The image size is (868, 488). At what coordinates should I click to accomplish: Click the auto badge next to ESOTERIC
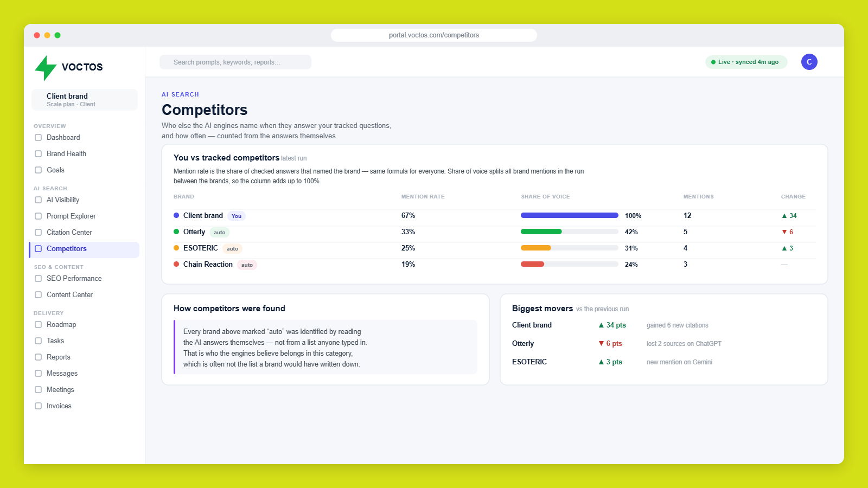point(232,249)
